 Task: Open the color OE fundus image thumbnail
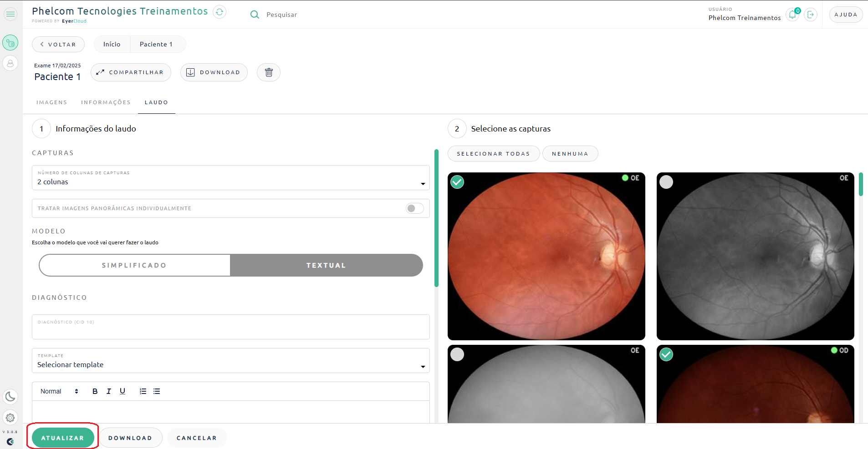[x=546, y=256]
